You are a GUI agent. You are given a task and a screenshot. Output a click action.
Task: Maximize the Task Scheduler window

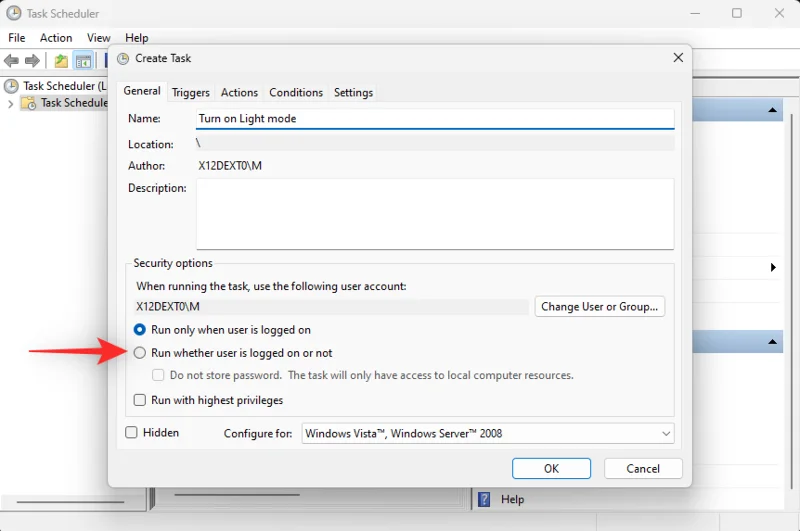[737, 13]
